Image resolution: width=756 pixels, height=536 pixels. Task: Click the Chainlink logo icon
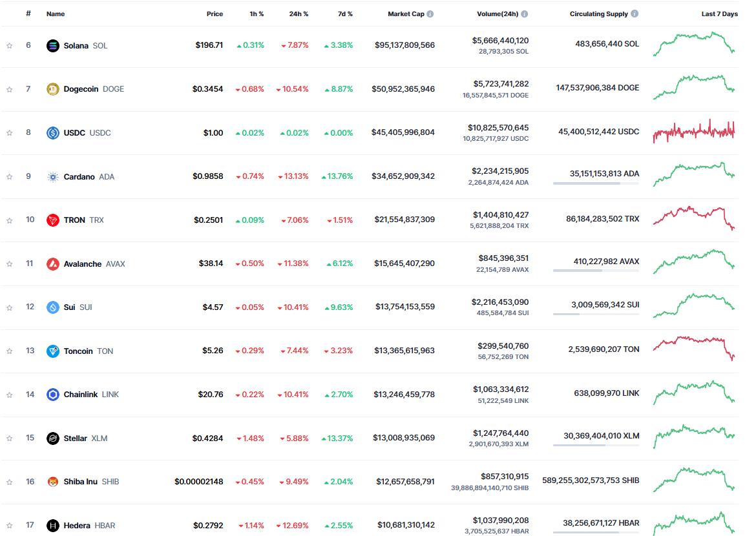pyautogui.click(x=53, y=395)
